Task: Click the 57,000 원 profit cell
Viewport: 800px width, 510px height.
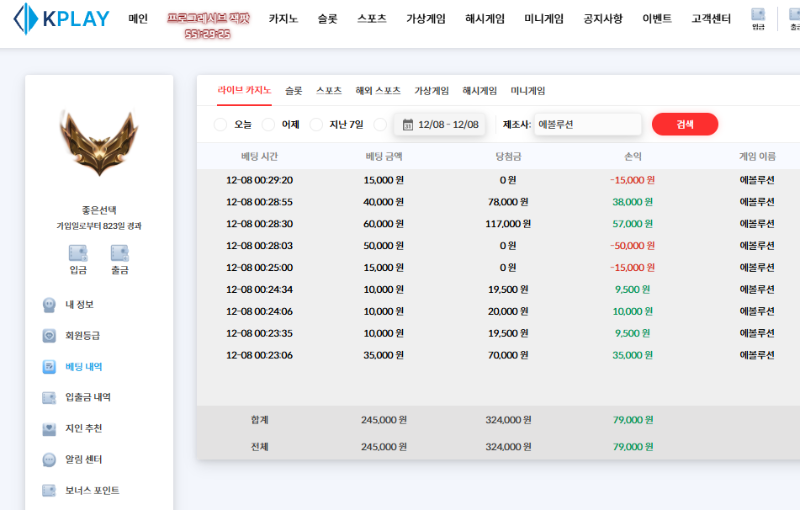Action: [633, 224]
